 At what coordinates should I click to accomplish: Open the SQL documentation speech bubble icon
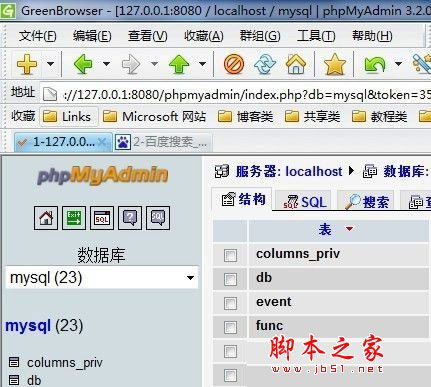point(158,218)
